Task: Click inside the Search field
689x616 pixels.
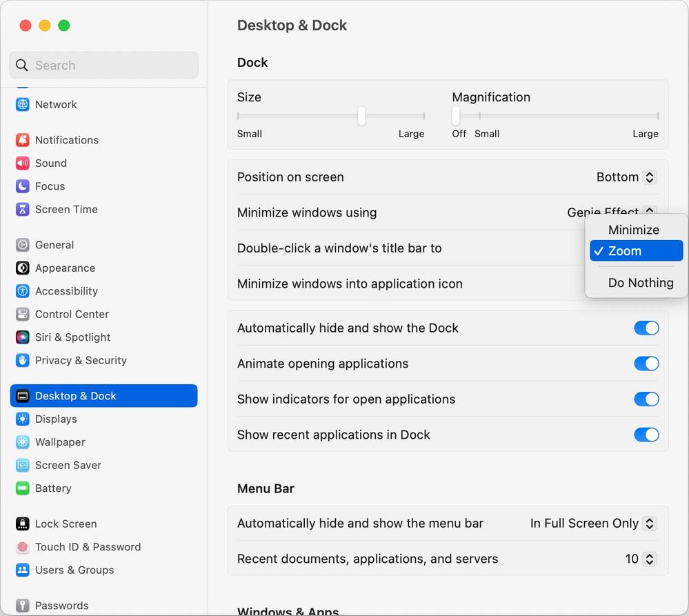Action: (103, 65)
